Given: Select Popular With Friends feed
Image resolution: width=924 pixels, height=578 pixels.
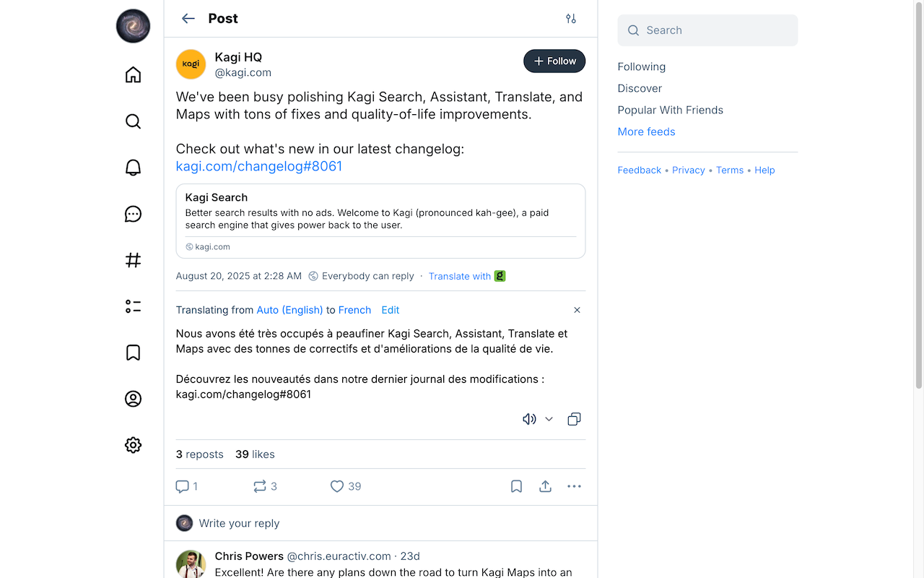Looking at the screenshot, I should 670,110.
